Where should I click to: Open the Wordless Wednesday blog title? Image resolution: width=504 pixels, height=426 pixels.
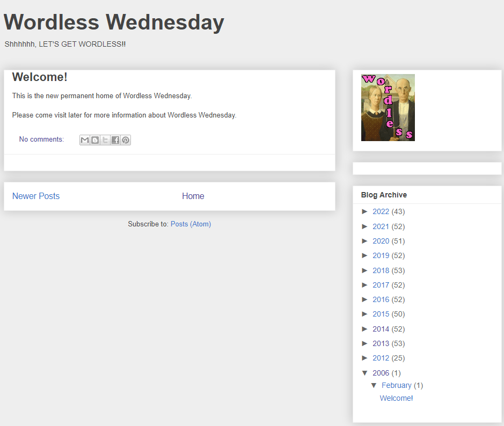click(113, 22)
